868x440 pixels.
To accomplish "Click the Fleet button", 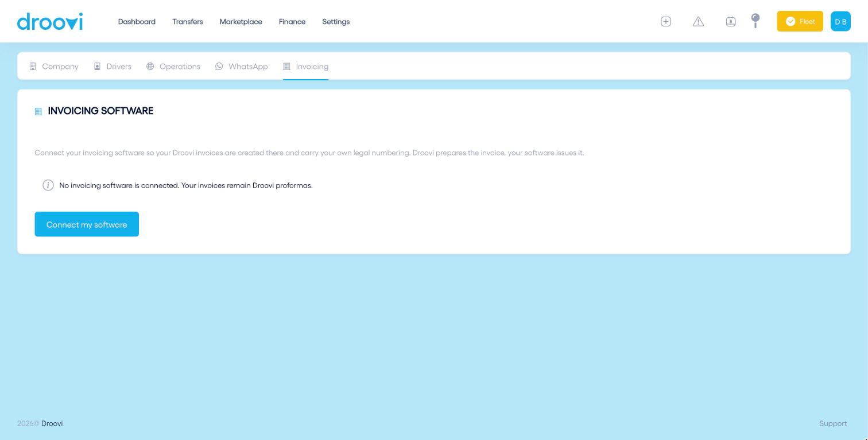I will tap(800, 21).
